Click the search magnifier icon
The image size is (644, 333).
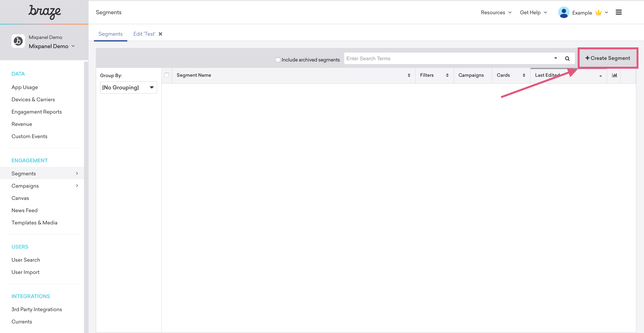567,59
